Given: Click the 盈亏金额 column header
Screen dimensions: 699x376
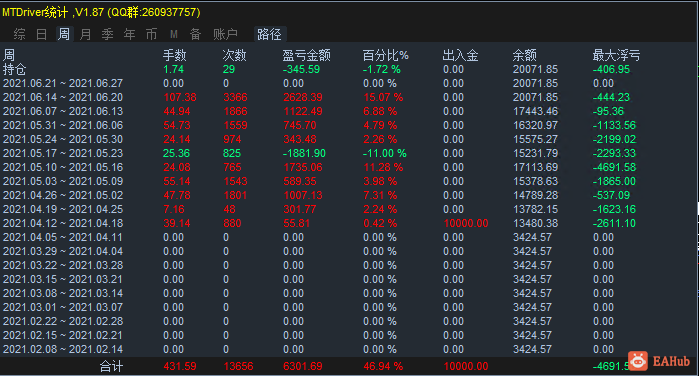Looking at the screenshot, I should pyautogui.click(x=306, y=55).
